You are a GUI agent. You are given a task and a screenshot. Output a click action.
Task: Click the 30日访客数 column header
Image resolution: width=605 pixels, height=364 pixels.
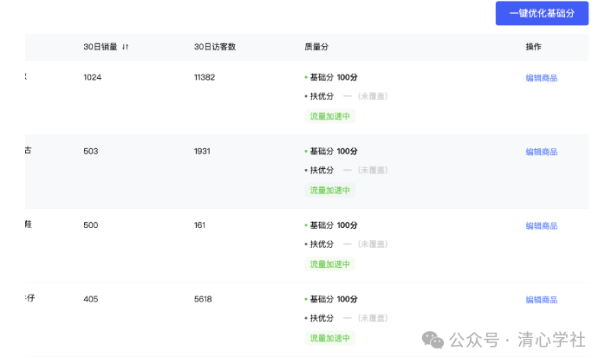pos(215,47)
